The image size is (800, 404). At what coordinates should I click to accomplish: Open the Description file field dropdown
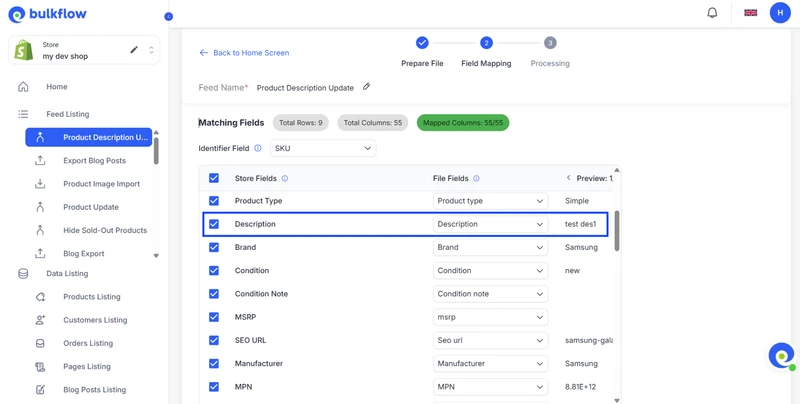coord(490,224)
